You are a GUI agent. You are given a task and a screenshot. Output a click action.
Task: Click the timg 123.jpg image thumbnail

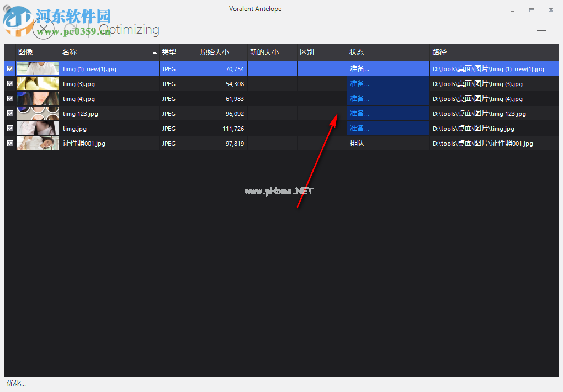38,114
